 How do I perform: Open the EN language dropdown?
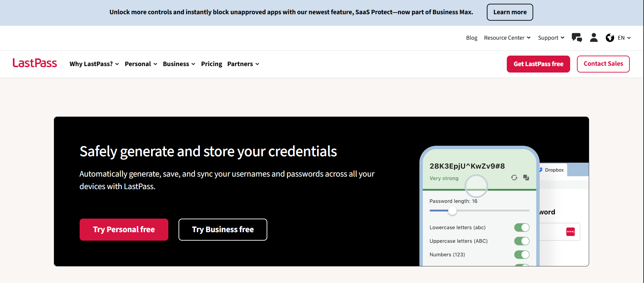[x=624, y=38]
